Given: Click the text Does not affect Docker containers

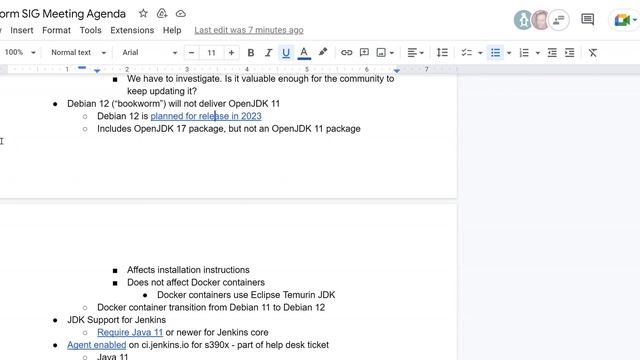Looking at the screenshot, I should click(196, 282).
